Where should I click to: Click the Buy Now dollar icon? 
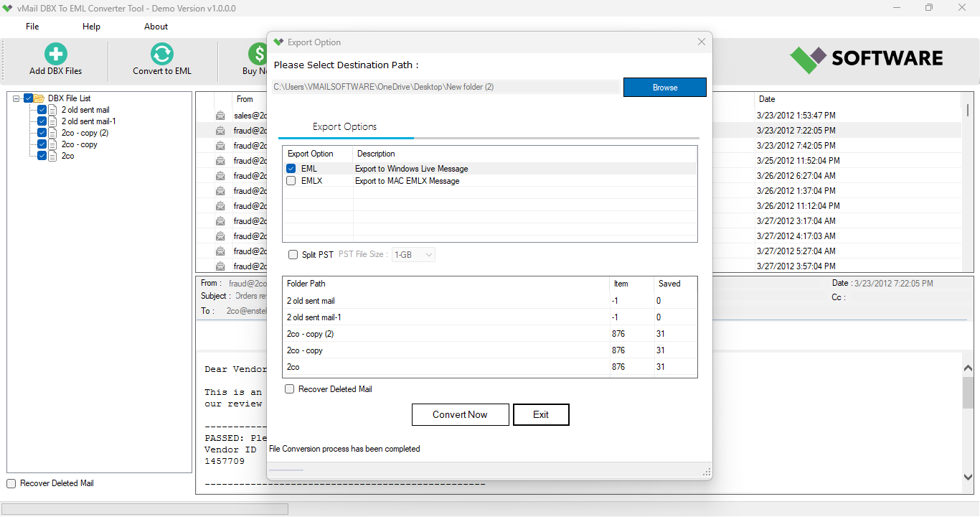click(258, 54)
